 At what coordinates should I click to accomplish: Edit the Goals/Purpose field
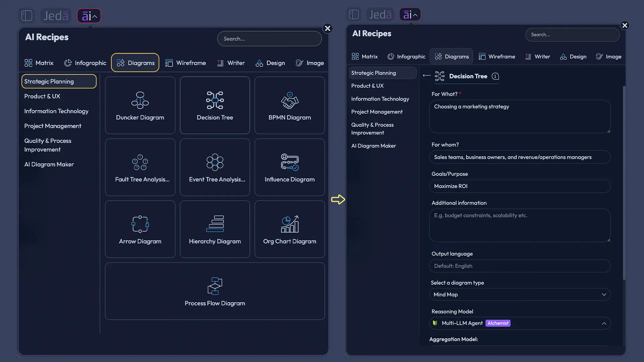(x=520, y=186)
